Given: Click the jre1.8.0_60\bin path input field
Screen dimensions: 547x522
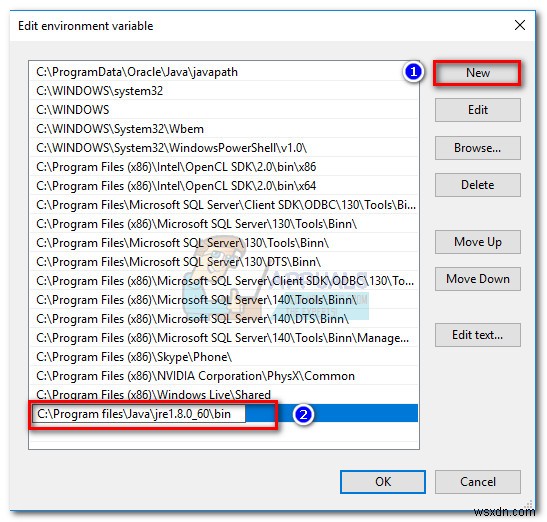Looking at the screenshot, I should pos(139,414).
